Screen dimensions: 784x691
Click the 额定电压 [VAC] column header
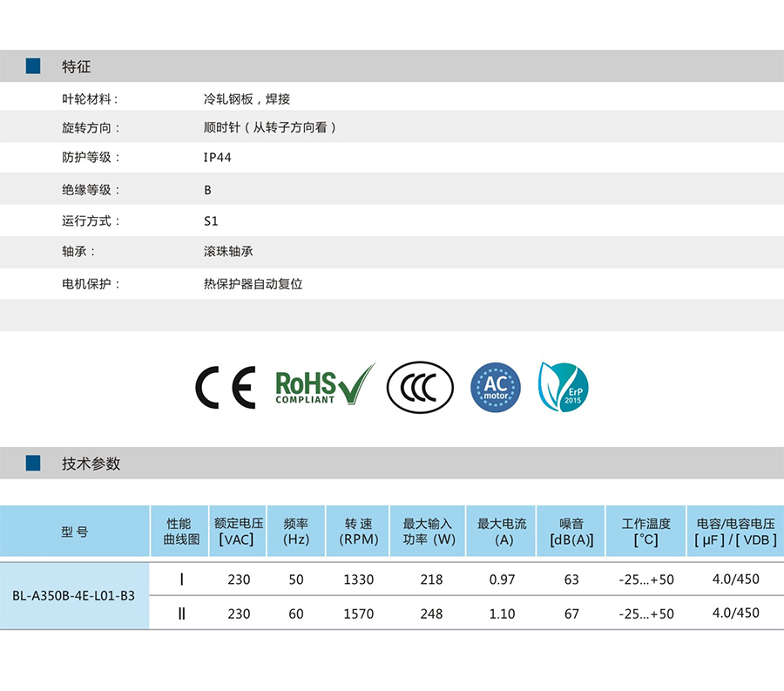tap(238, 532)
